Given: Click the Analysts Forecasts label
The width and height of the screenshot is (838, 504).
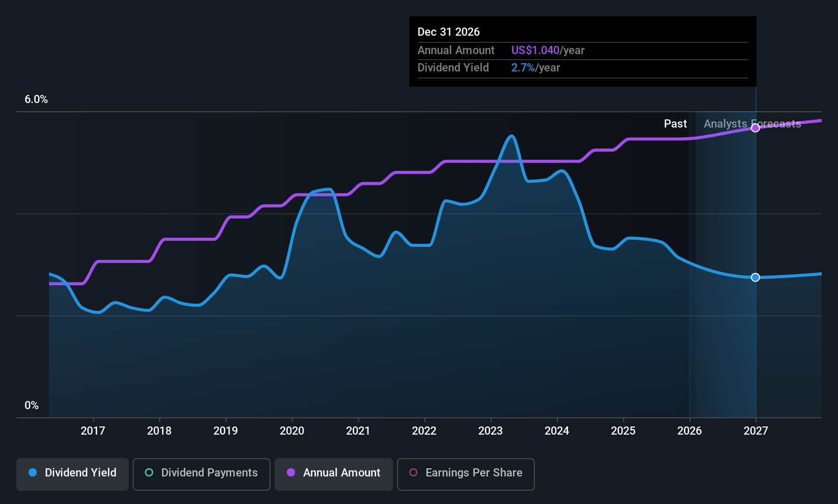Looking at the screenshot, I should pyautogui.click(x=752, y=123).
